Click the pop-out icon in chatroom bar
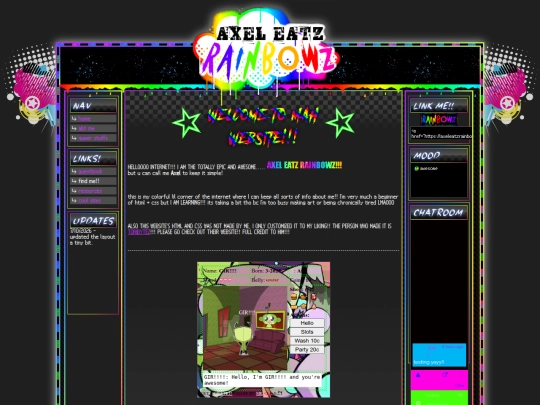This screenshot has height=405, width=540. tap(445, 375)
